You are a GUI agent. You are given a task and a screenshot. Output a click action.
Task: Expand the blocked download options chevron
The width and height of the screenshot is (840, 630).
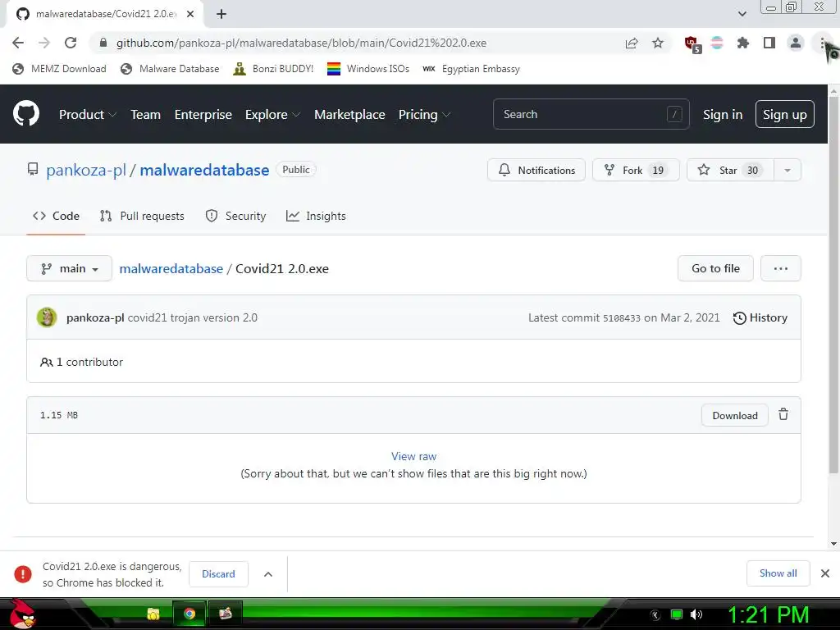point(268,574)
